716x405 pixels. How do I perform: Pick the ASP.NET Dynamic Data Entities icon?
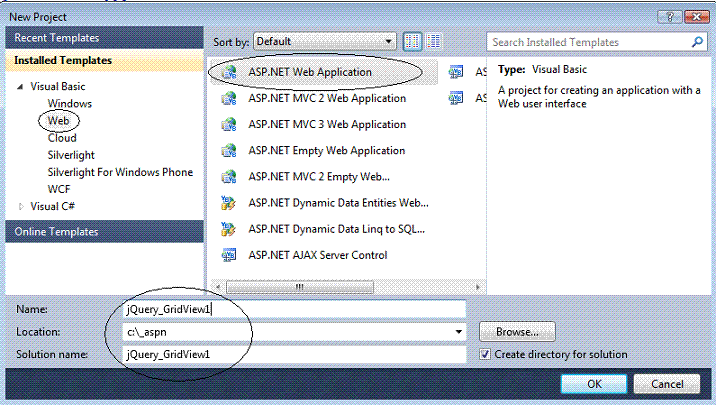tap(228, 203)
